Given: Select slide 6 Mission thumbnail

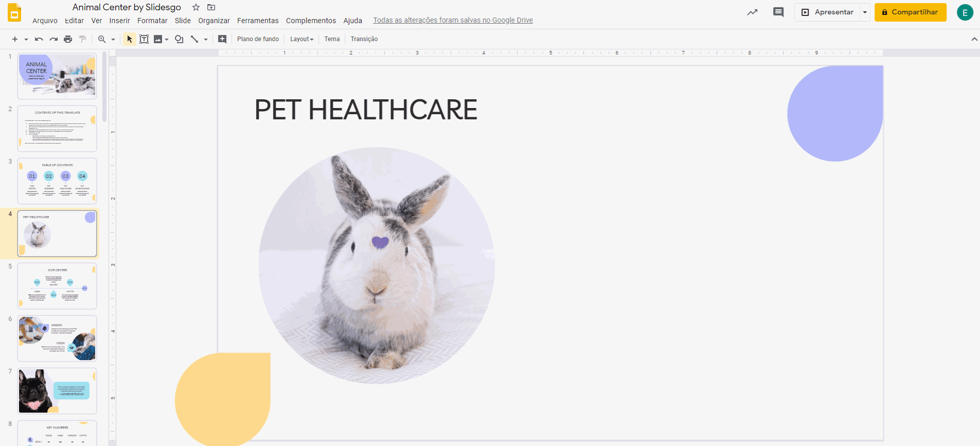Looking at the screenshot, I should coord(57,338).
